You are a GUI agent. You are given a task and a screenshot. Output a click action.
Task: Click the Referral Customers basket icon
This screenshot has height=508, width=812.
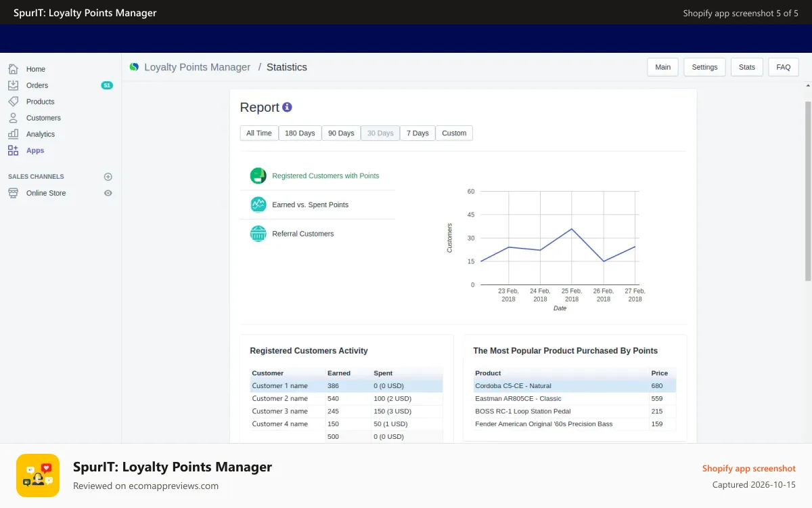258,234
